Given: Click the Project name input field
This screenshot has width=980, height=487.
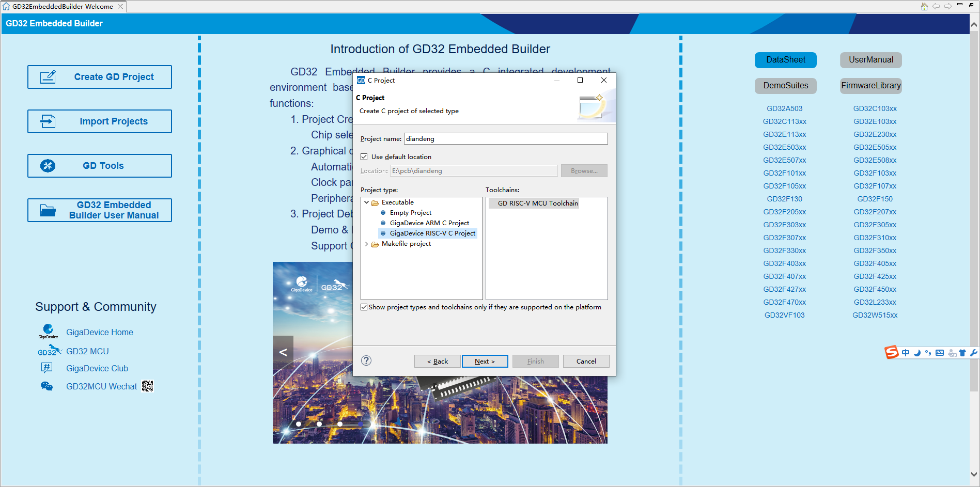Looking at the screenshot, I should click(506, 138).
